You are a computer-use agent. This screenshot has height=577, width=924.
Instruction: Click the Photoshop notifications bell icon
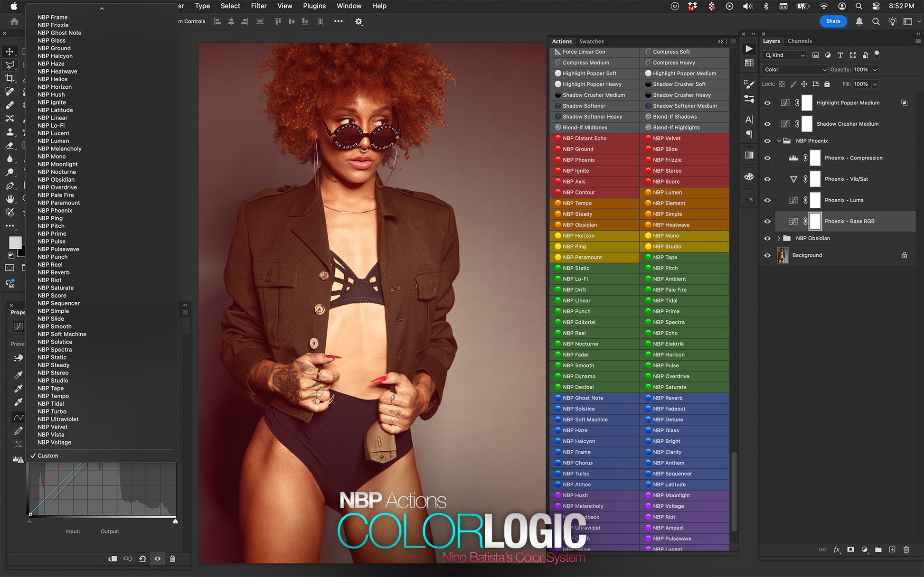[x=859, y=21]
